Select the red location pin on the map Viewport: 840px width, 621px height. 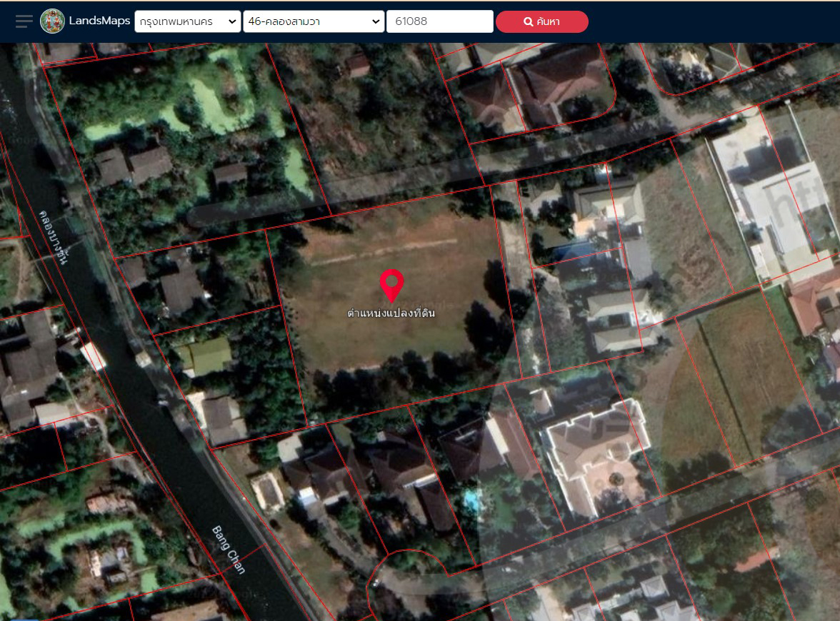(391, 286)
